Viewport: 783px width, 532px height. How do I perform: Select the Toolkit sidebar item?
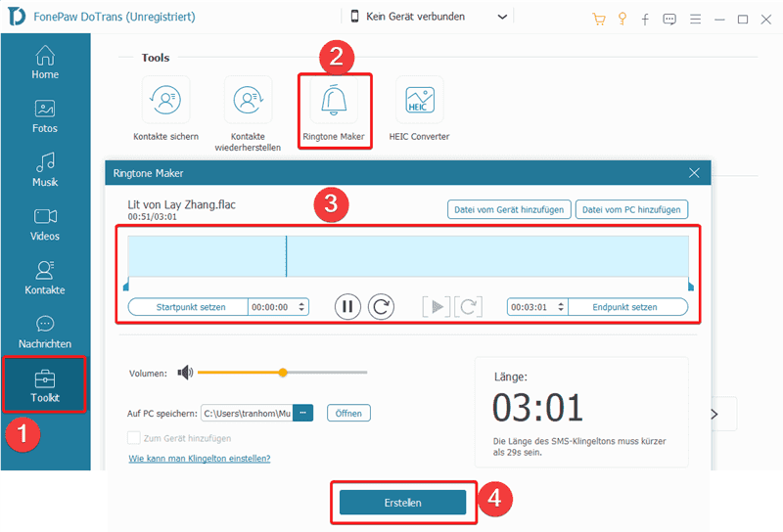pos(45,385)
